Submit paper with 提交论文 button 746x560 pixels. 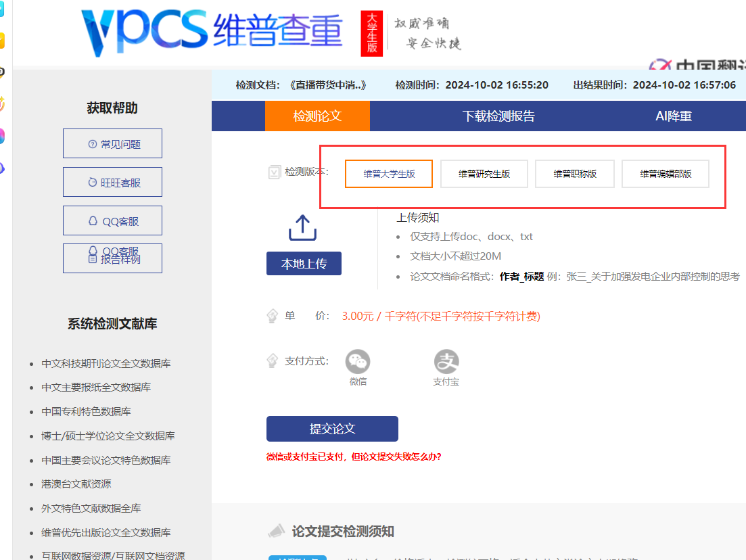[332, 429]
